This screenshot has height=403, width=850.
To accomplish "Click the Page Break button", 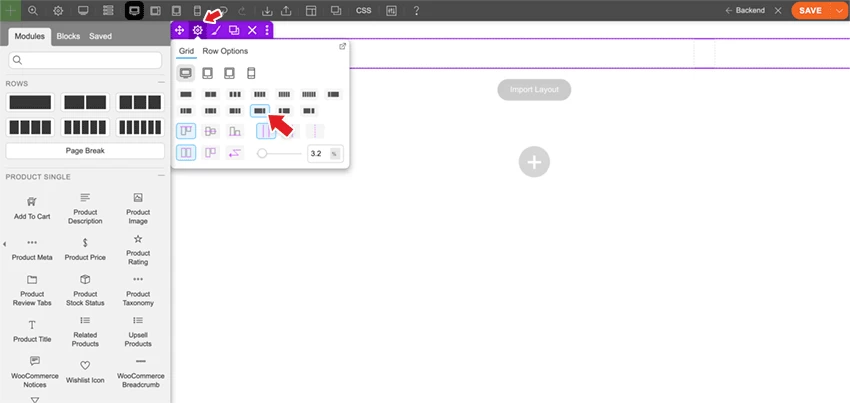I will (85, 151).
